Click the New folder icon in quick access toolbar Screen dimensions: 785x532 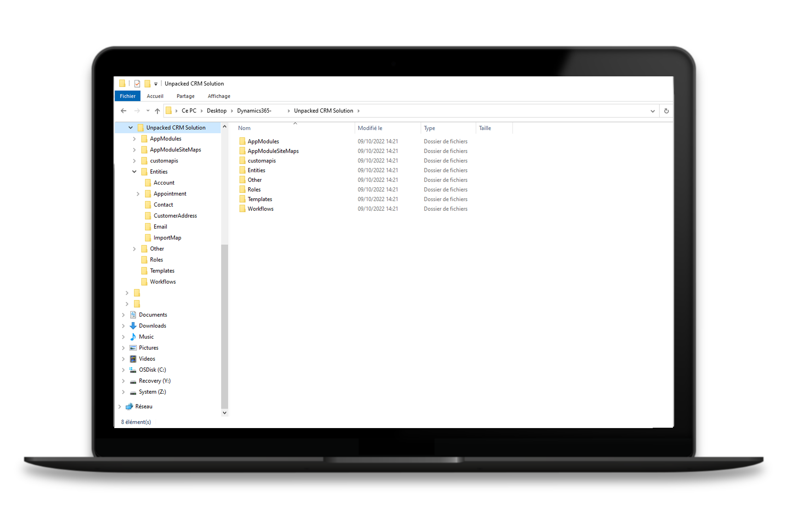147,84
